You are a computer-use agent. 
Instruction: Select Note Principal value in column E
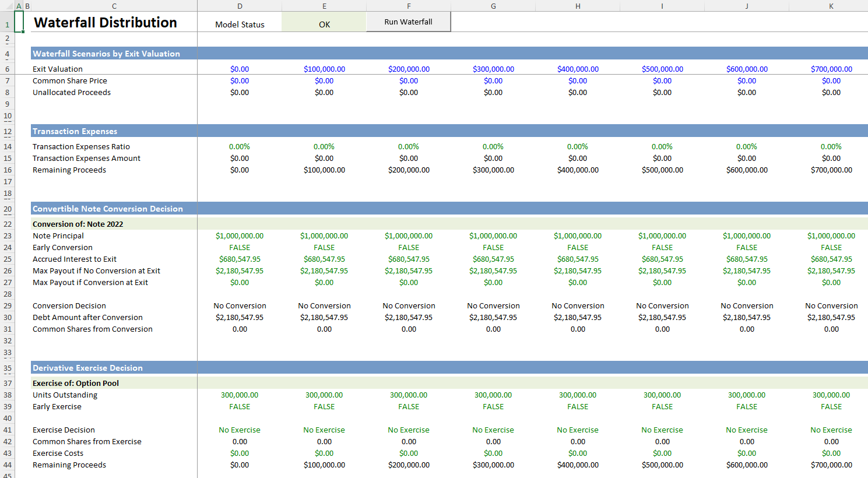tap(324, 236)
